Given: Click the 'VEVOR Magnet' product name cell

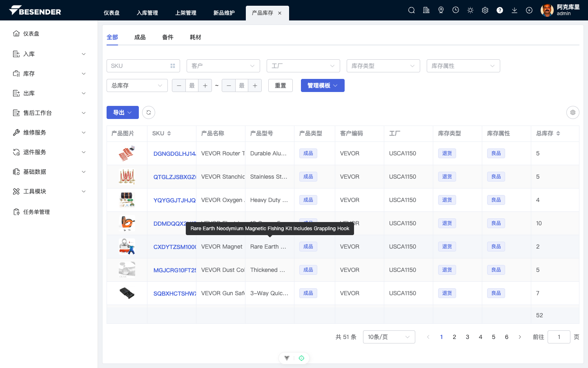Looking at the screenshot, I should point(221,247).
